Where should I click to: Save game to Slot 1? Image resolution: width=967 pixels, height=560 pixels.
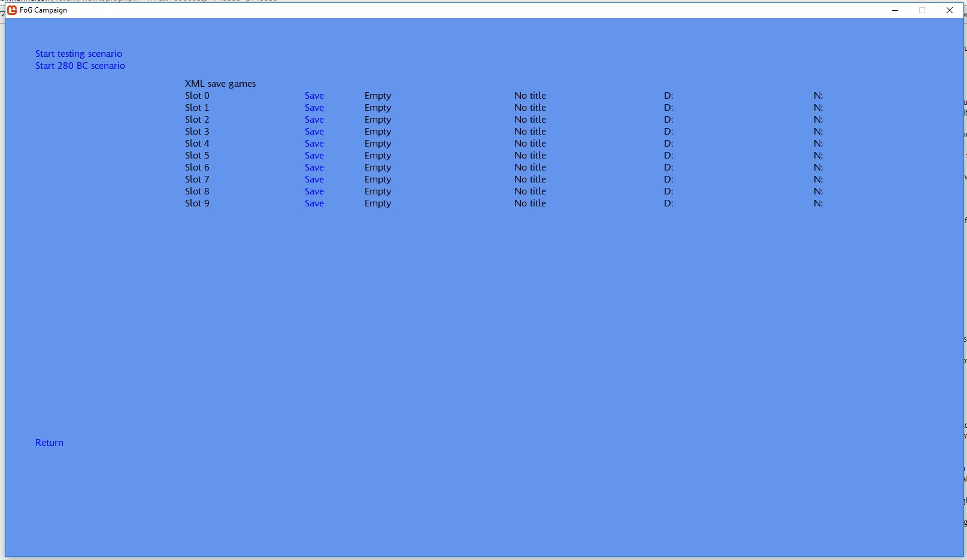[314, 108]
